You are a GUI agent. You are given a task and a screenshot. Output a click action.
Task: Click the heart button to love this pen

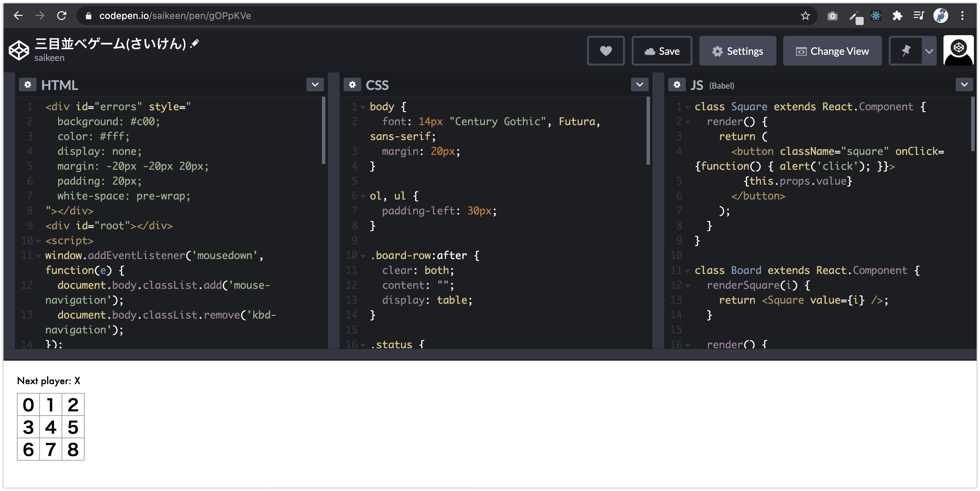tap(606, 51)
